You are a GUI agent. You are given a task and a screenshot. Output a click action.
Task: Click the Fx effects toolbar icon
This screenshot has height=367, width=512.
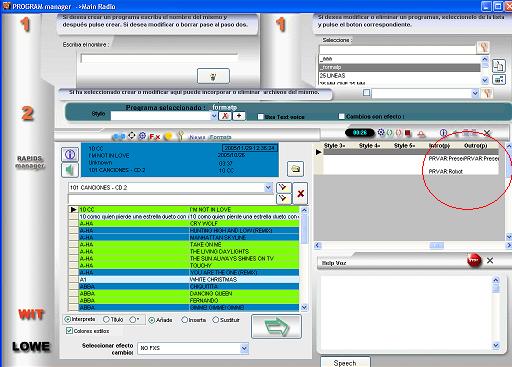[x=155, y=136]
